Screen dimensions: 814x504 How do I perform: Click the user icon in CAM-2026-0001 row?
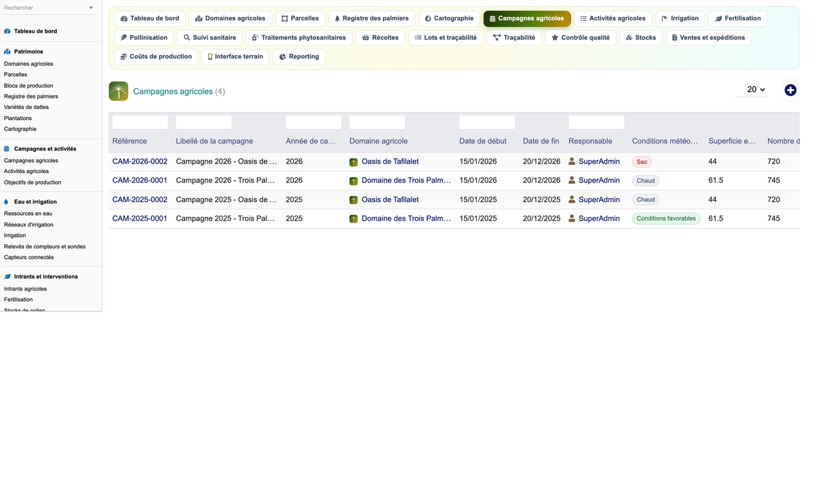(572, 180)
